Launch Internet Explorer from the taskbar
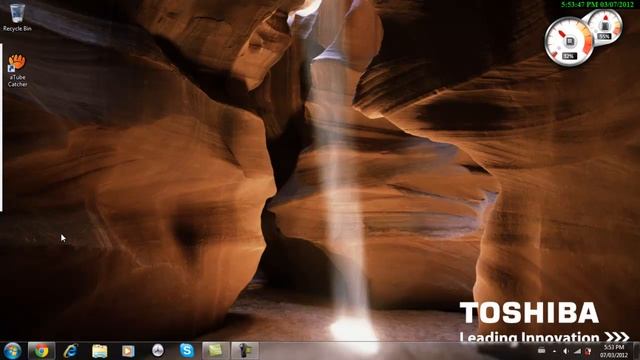This screenshot has width=640, height=360. [x=71, y=351]
